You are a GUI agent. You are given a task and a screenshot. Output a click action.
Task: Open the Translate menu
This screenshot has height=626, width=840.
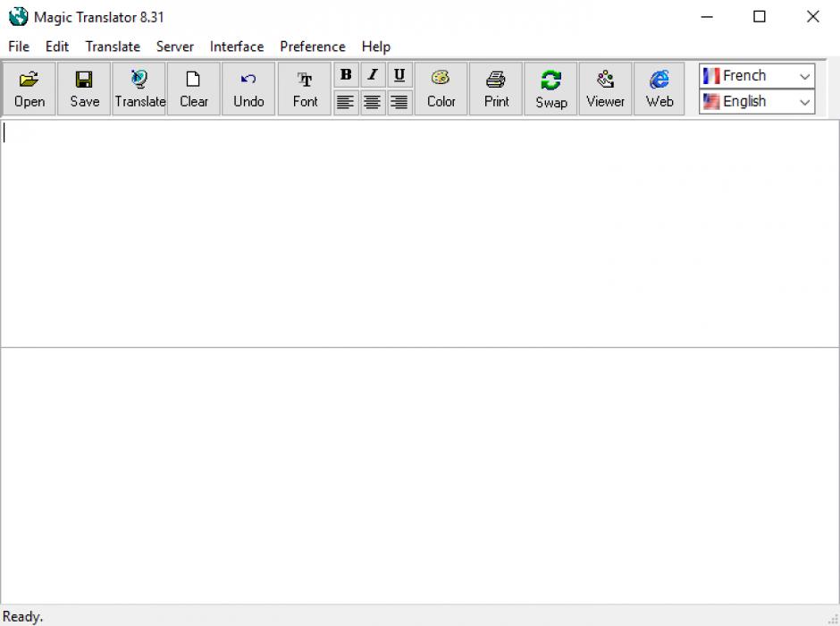pos(113,47)
